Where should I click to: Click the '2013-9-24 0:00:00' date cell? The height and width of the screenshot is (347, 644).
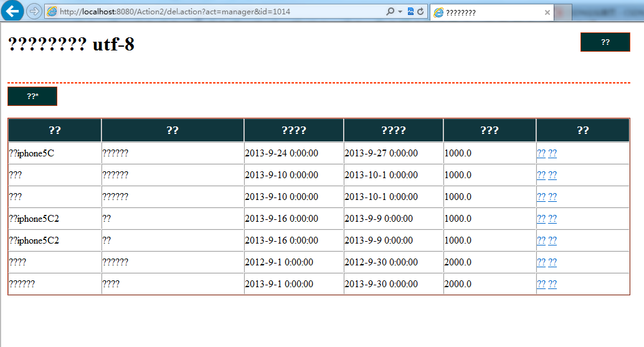pyautogui.click(x=293, y=153)
